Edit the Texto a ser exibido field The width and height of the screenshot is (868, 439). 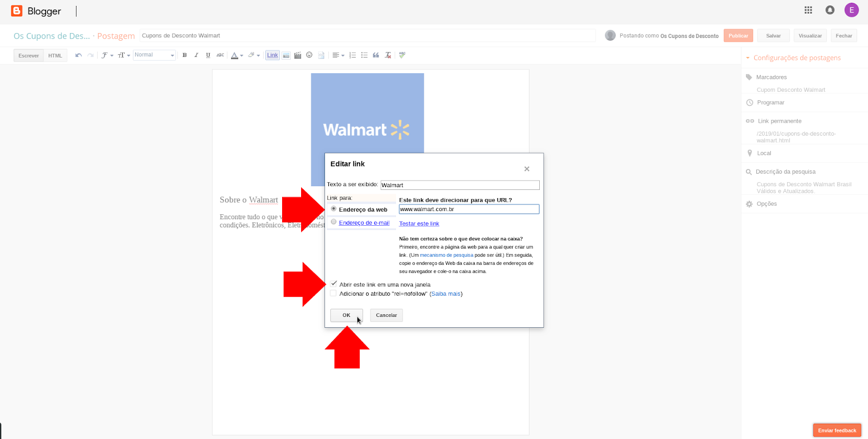(x=460, y=185)
